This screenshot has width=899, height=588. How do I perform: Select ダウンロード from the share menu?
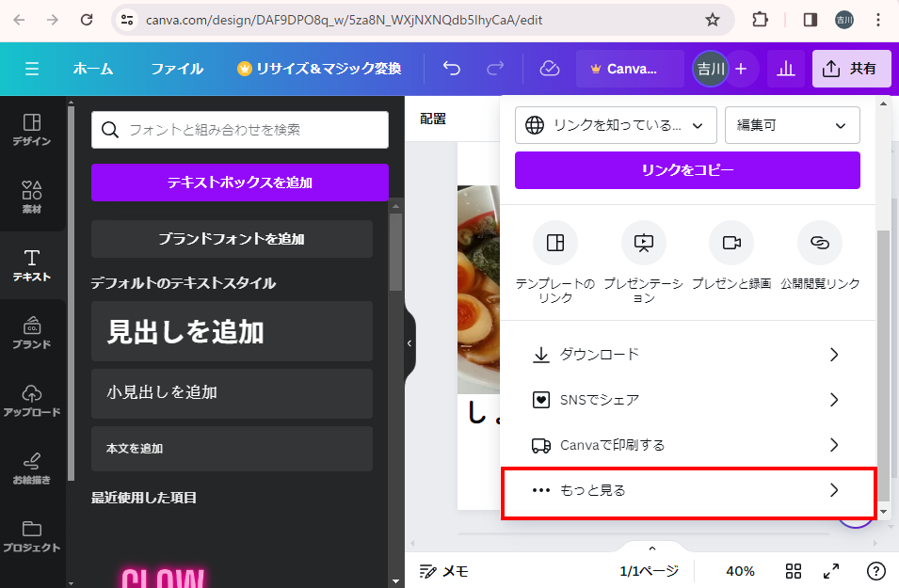coord(688,355)
